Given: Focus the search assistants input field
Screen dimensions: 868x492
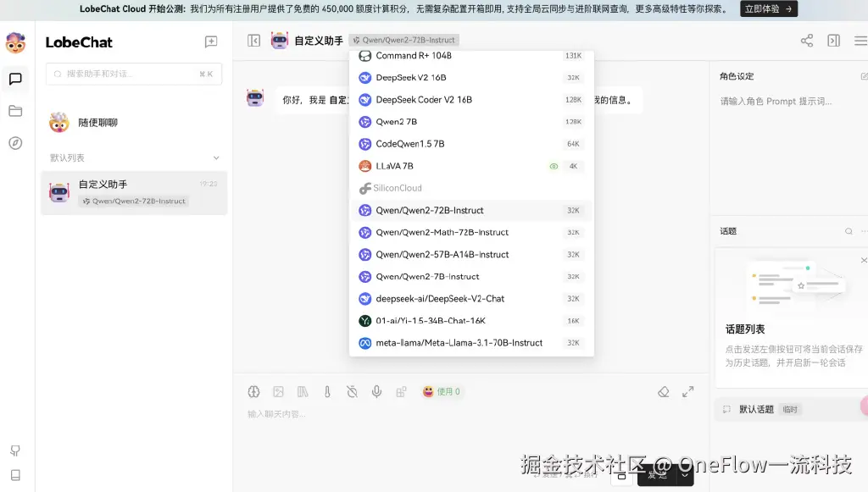Looking at the screenshot, I should (134, 74).
